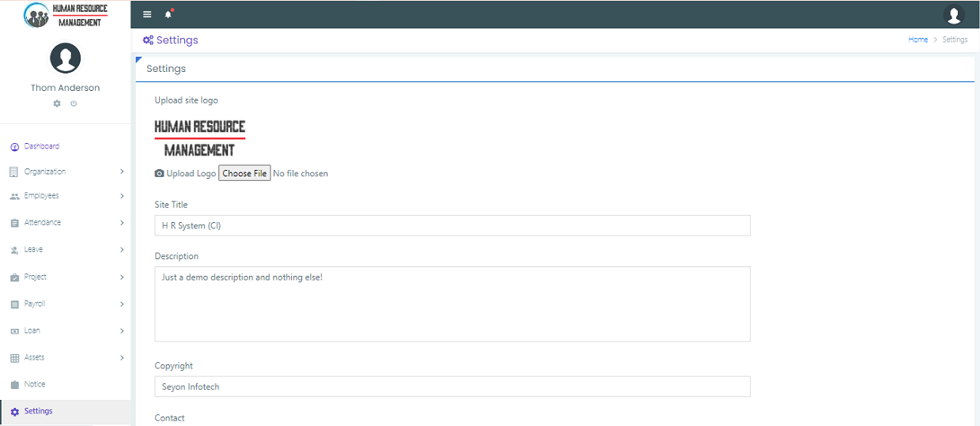Click the hamburger menu icon in top bar

coord(147,14)
